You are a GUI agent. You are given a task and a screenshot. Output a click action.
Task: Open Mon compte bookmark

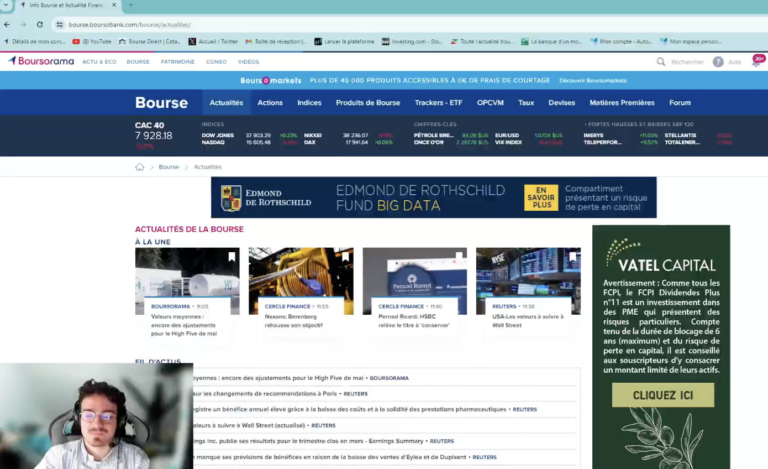click(x=622, y=42)
